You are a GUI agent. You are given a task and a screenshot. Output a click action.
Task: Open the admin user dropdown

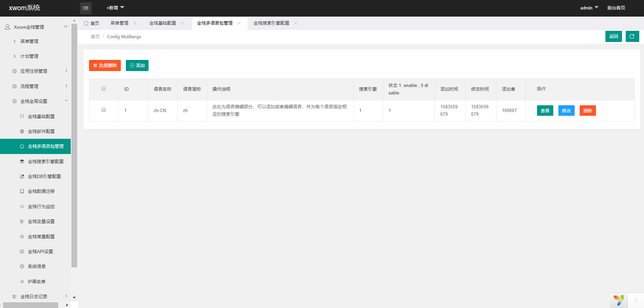click(x=589, y=8)
